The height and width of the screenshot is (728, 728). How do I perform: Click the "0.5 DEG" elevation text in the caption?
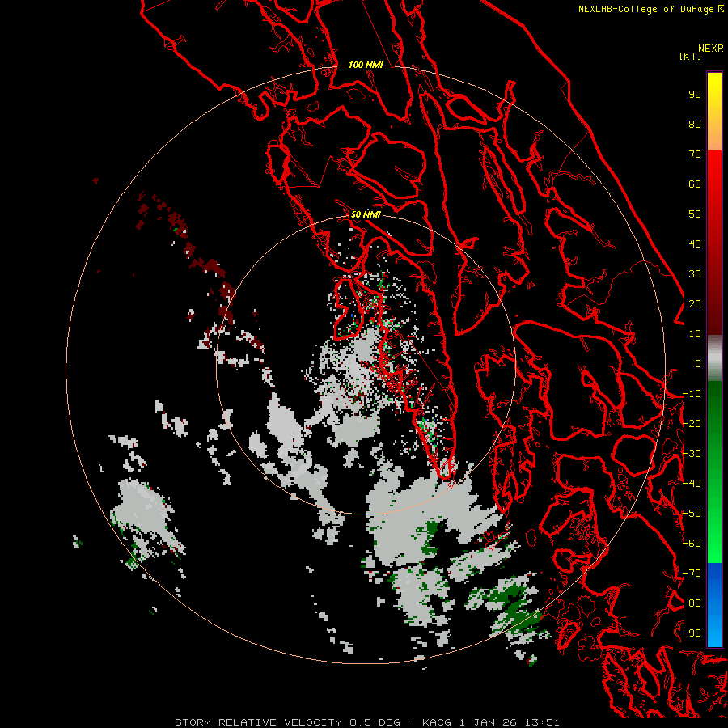tap(375, 722)
